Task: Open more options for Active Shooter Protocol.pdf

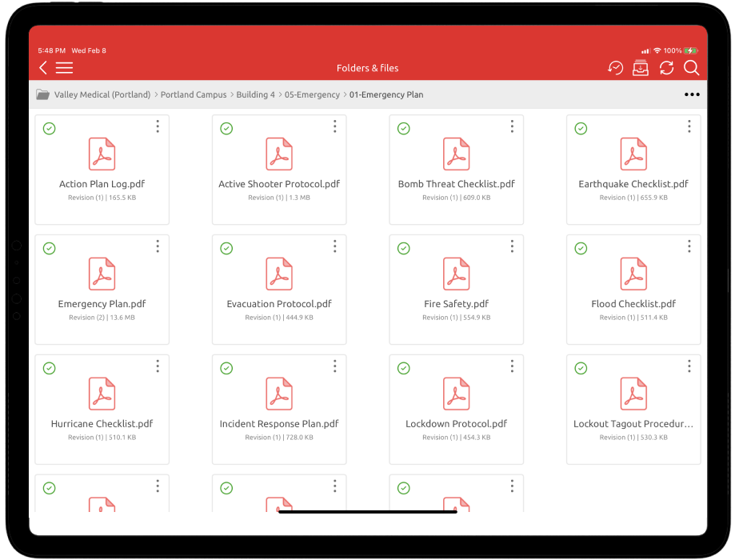Action: point(335,126)
